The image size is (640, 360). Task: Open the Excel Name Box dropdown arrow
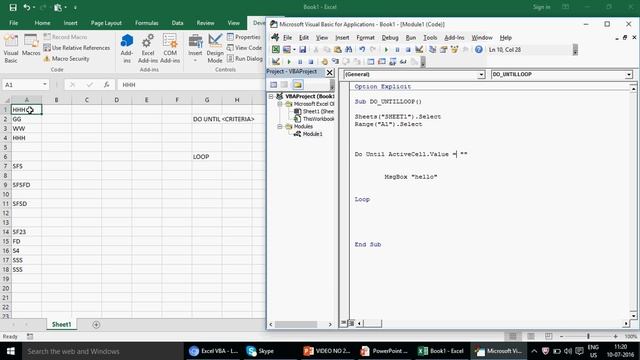pos(44,84)
